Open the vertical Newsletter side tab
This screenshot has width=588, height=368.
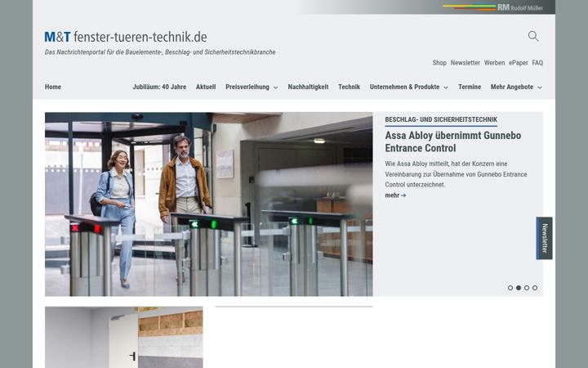tap(544, 238)
